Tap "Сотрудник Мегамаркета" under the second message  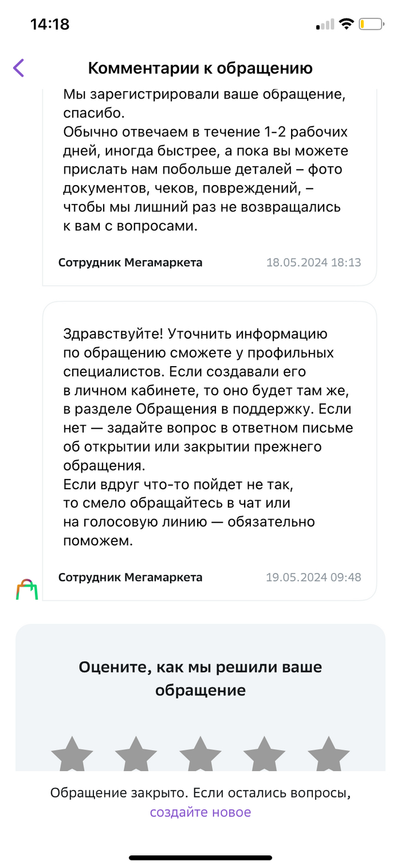point(130,577)
